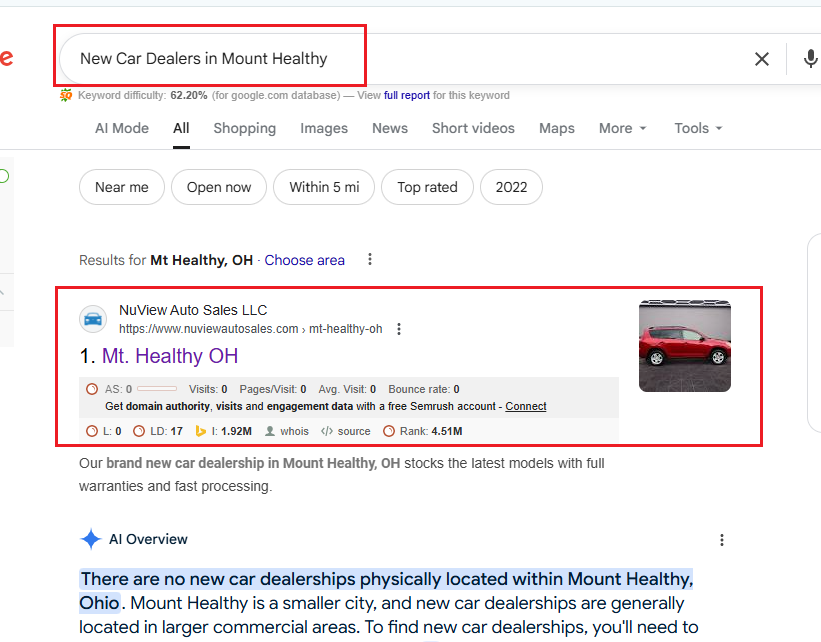The width and height of the screenshot is (821, 642).
Task: Click the red car thumbnail image
Action: coord(684,345)
